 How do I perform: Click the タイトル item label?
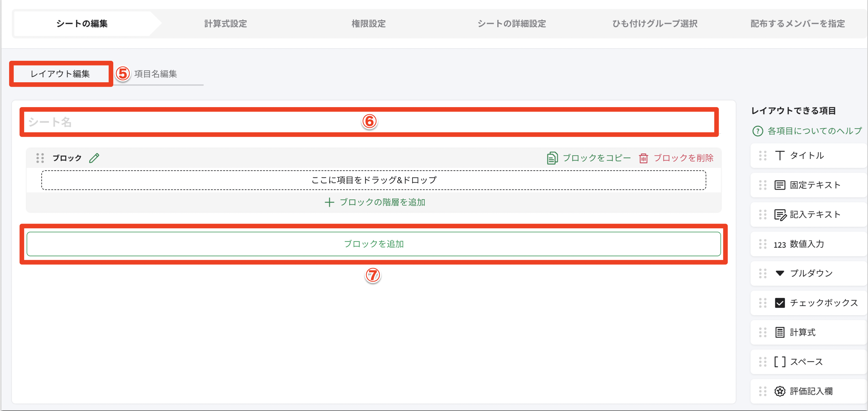pyautogui.click(x=807, y=155)
